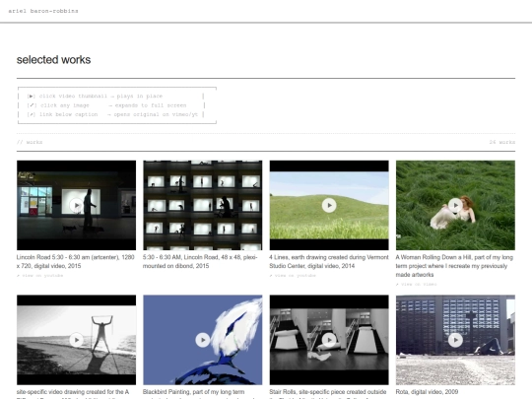Click the 'click video thumbnail → plays in place' hint
The image size is (532, 399).
pos(95,96)
